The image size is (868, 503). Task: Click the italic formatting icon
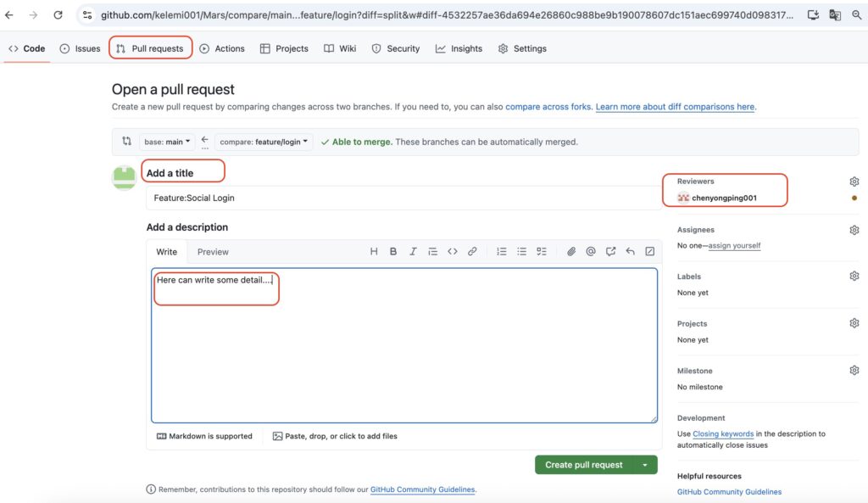click(413, 252)
